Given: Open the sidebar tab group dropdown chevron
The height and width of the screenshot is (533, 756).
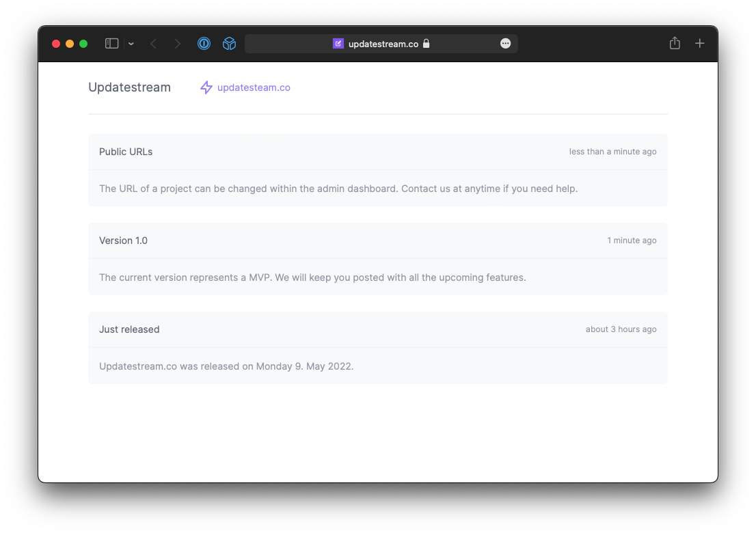Looking at the screenshot, I should coord(131,44).
